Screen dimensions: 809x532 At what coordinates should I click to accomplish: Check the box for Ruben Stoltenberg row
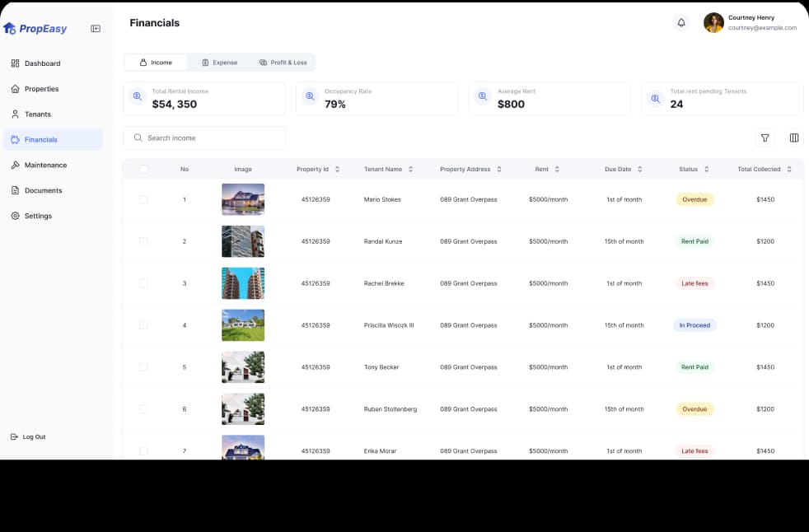pyautogui.click(x=143, y=409)
